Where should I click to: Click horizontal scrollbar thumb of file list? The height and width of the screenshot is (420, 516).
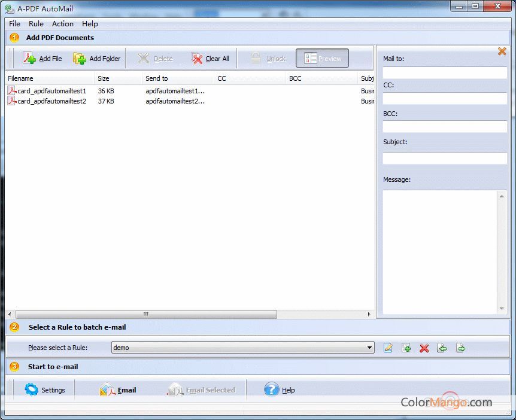(x=147, y=314)
